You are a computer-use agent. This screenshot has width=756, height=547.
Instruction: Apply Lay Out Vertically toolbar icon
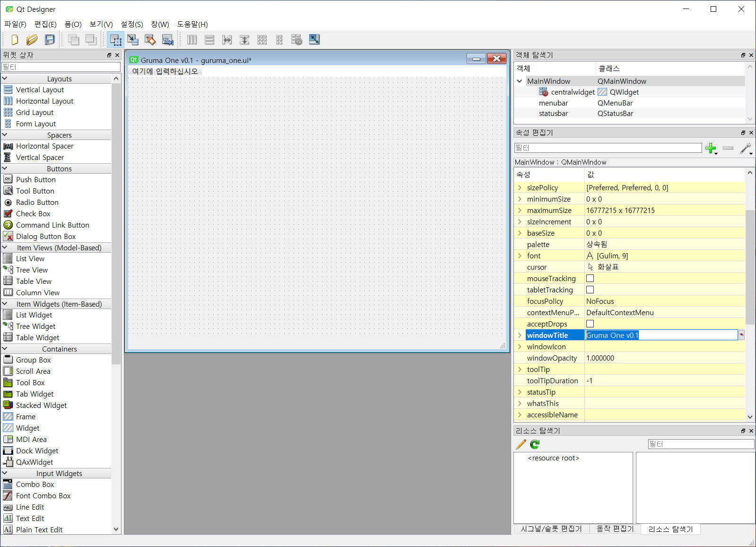point(209,40)
